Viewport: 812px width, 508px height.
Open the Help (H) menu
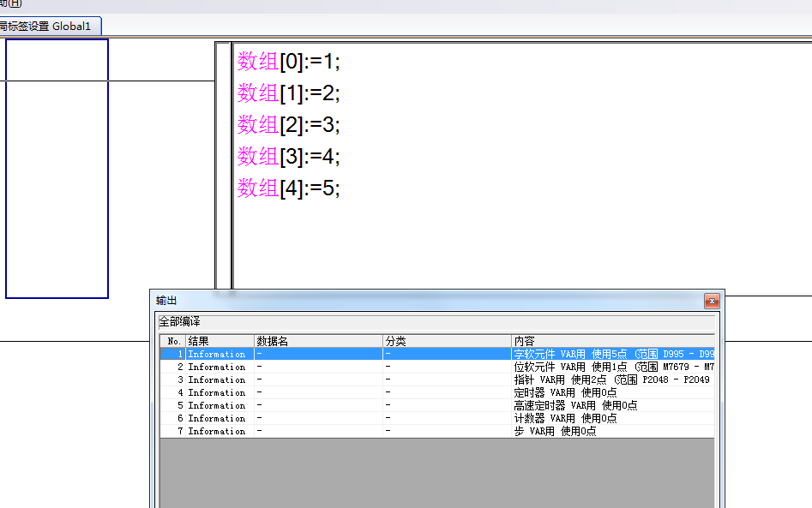[10, 3]
